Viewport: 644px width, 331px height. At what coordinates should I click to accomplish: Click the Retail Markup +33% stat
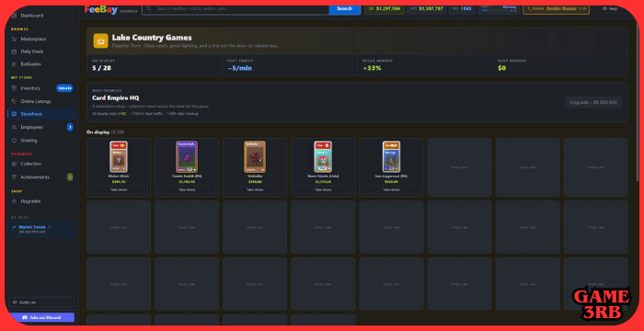[425, 65]
